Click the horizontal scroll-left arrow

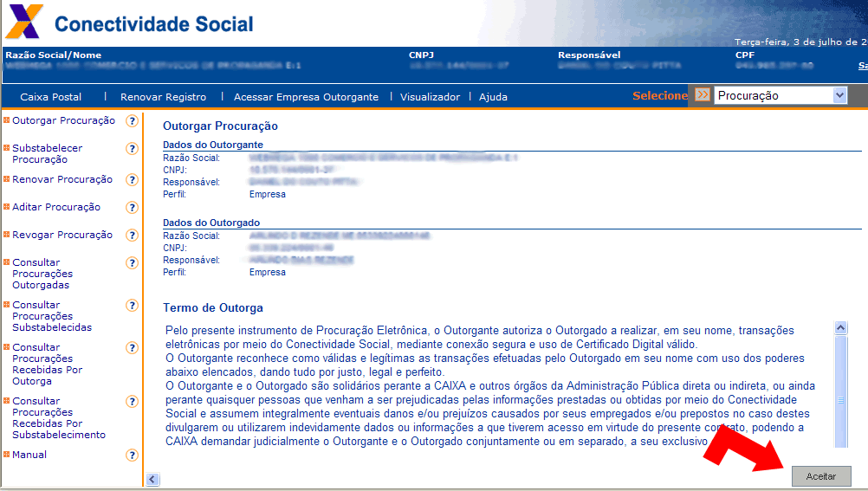coord(152,480)
